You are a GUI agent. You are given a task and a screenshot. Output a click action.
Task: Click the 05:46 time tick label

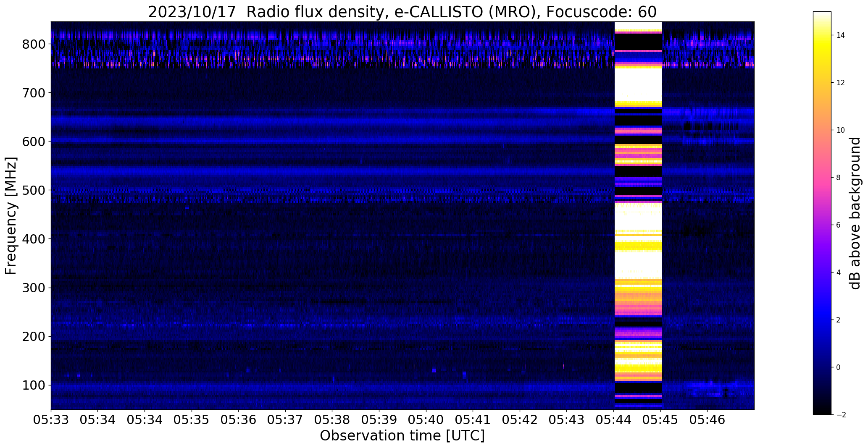coord(708,419)
